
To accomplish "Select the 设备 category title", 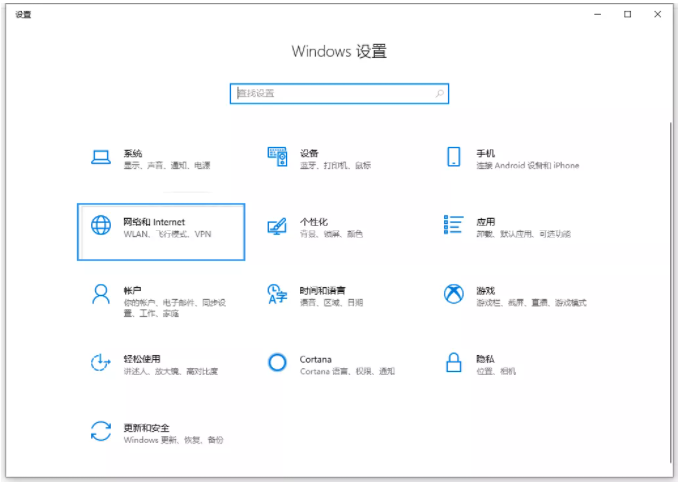I will click(x=309, y=153).
